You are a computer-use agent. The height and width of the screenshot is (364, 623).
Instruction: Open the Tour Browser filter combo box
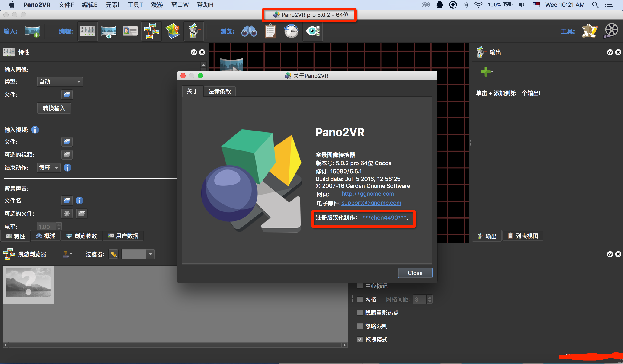click(x=138, y=254)
